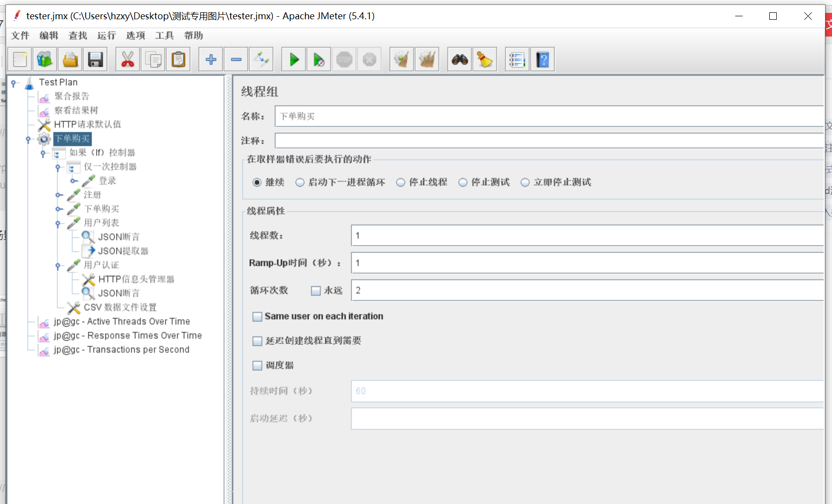Image resolution: width=832 pixels, height=504 pixels.
Task: Click the STOP sign toolbar icon
Action: click(x=344, y=60)
